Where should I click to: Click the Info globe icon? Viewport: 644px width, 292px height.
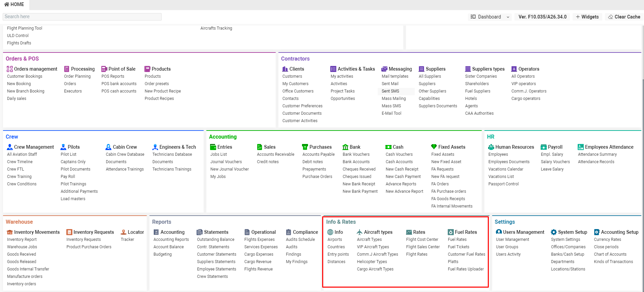330,232
